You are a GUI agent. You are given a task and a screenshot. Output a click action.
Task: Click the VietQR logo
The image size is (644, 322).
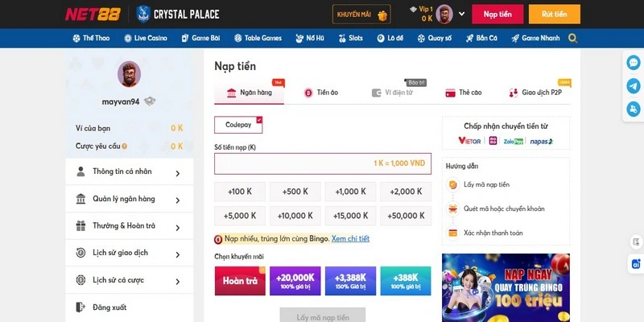469,141
